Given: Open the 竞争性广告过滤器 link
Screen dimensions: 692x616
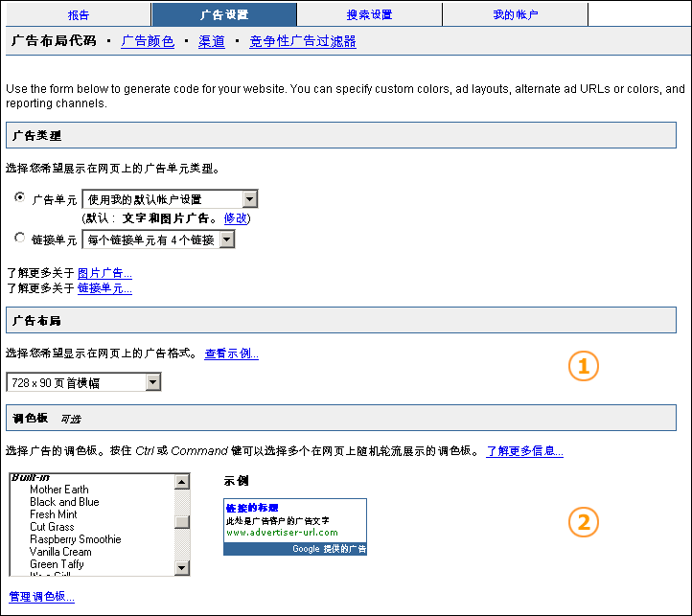Looking at the screenshot, I should click(302, 41).
